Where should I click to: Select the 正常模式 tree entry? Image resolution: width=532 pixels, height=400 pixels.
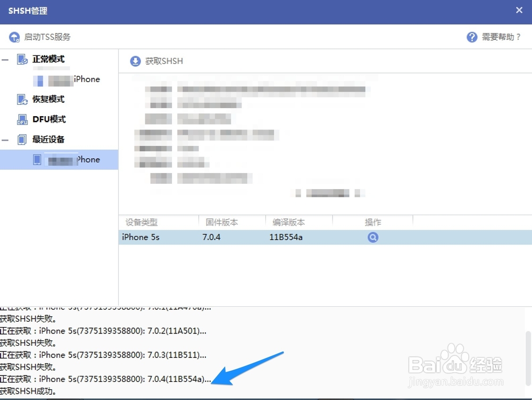(x=48, y=59)
